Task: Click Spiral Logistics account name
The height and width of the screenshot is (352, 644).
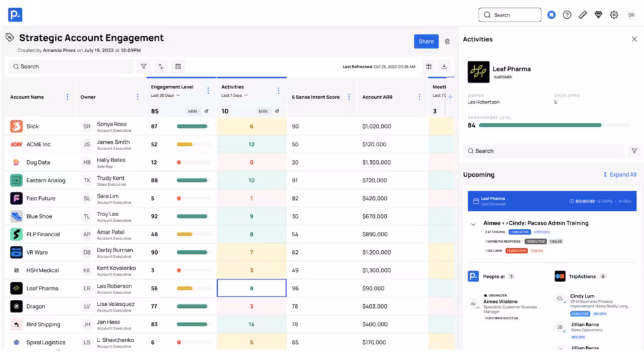Action: coord(45,342)
